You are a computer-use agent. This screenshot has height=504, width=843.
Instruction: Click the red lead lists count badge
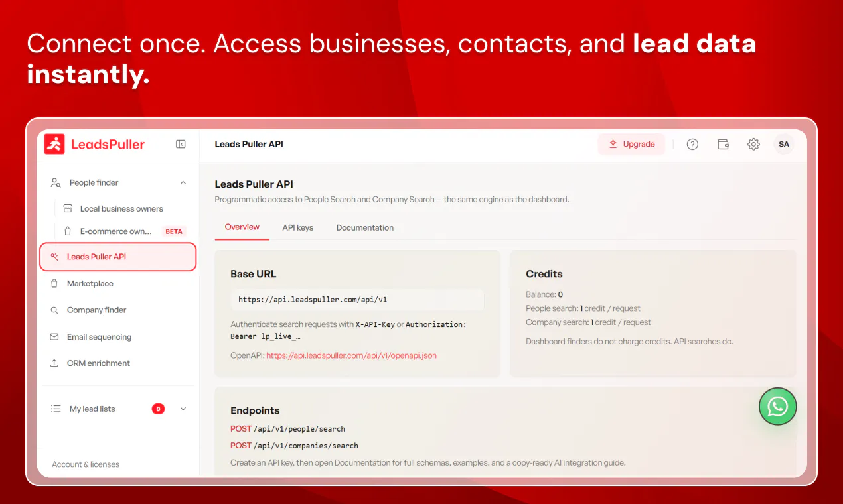[x=158, y=409]
